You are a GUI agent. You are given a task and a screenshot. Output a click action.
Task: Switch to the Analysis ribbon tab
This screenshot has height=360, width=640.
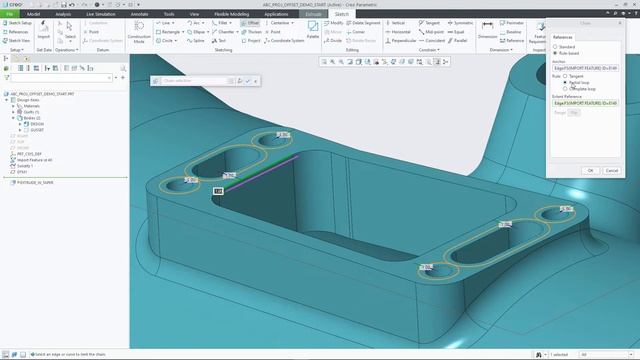[x=63, y=14]
